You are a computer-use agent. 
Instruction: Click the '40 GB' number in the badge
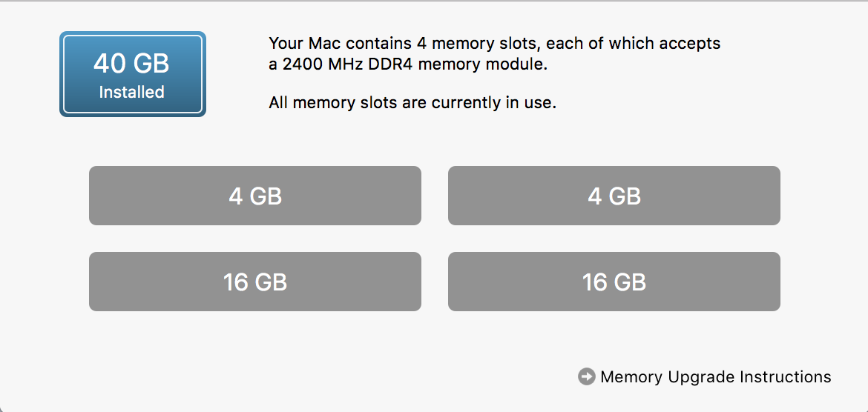pyautogui.click(x=132, y=64)
